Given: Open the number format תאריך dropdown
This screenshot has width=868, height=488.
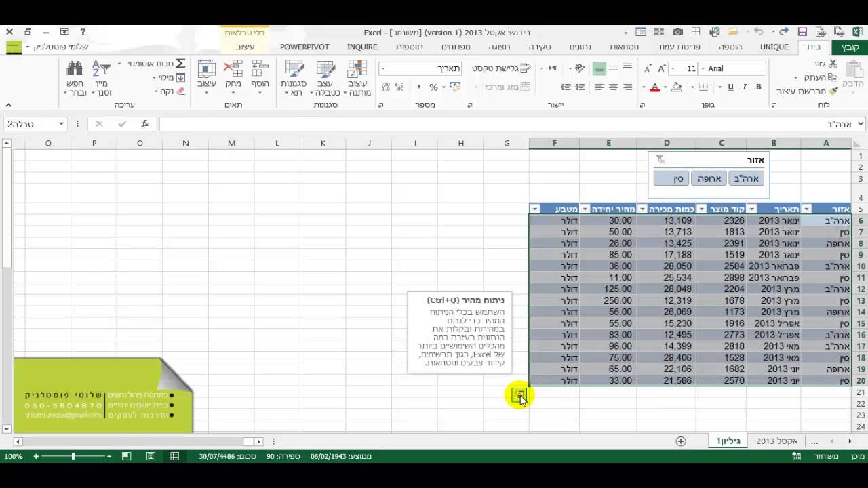Looking at the screenshot, I should pyautogui.click(x=383, y=68).
